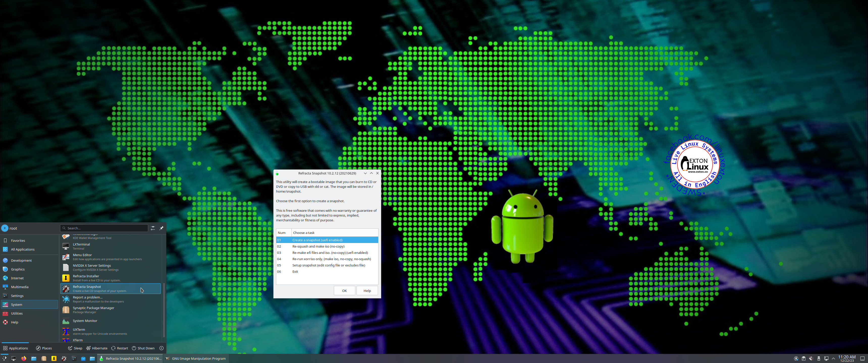Viewport: 868px width, 363px height.
Task: Open the clipboard tray icon
Action: click(804, 358)
